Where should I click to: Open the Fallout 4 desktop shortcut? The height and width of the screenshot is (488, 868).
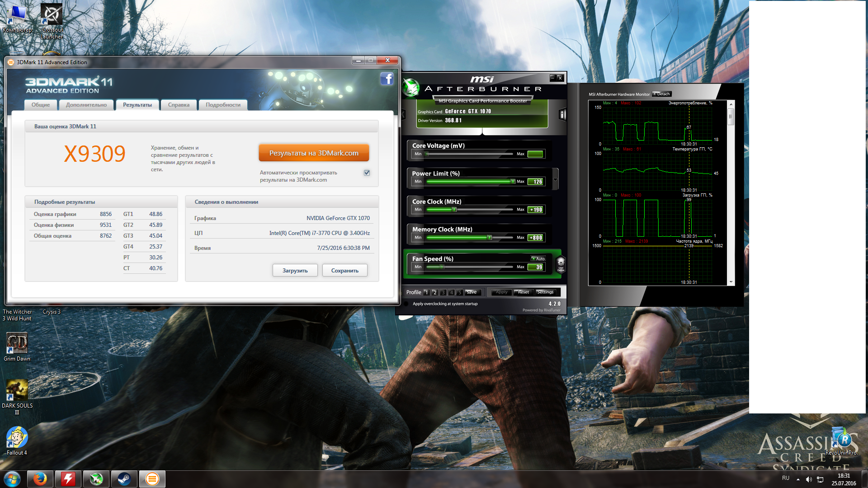click(x=17, y=438)
